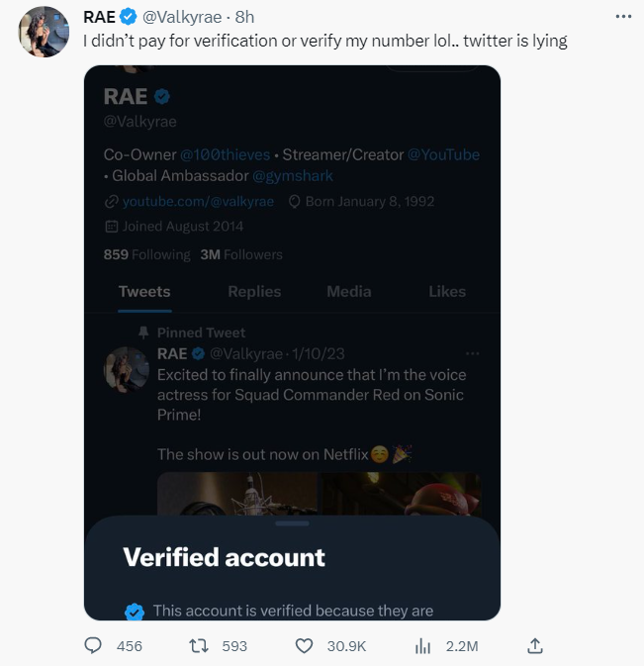Click the retweet arrows icon
This screenshot has width=644, height=666.
(x=198, y=645)
